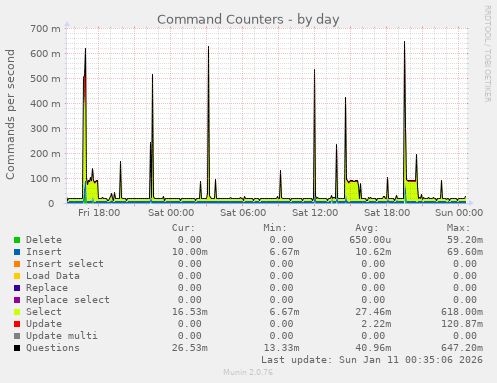
Task: Click the 400 m y-axis label
Action: 46,104
